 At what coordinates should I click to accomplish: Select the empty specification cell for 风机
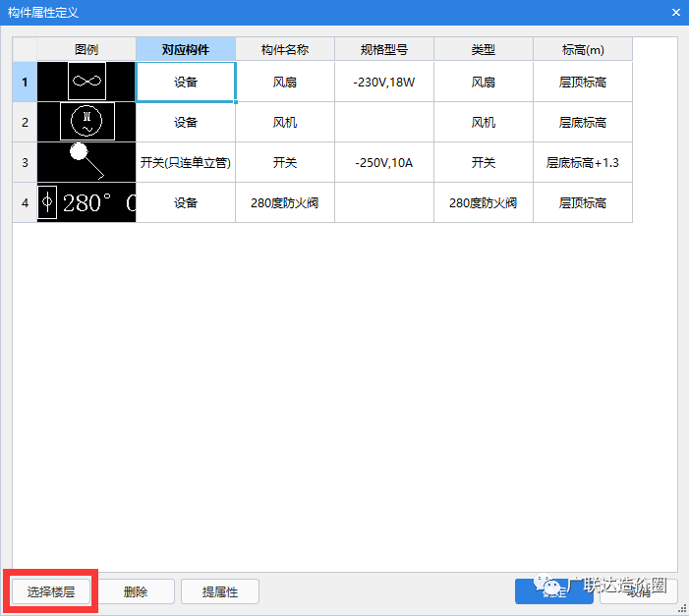(384, 122)
